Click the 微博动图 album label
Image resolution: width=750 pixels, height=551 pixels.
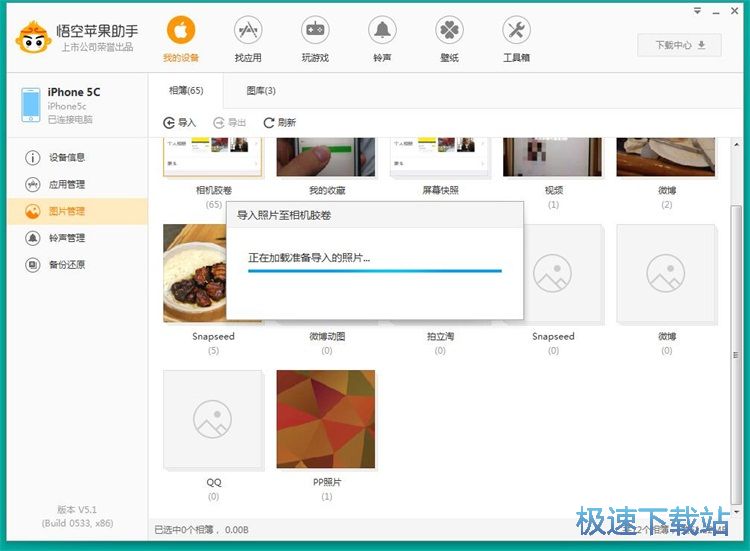point(327,336)
